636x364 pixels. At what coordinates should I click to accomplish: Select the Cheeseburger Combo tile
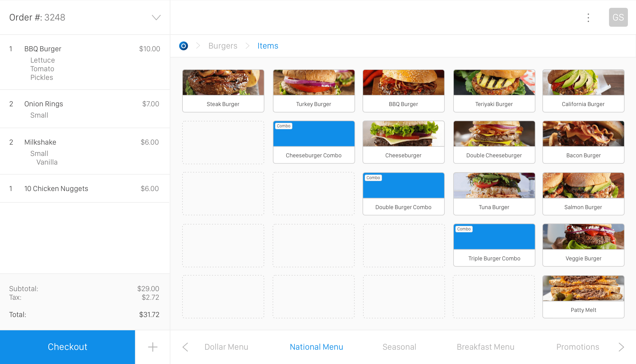[x=314, y=142]
